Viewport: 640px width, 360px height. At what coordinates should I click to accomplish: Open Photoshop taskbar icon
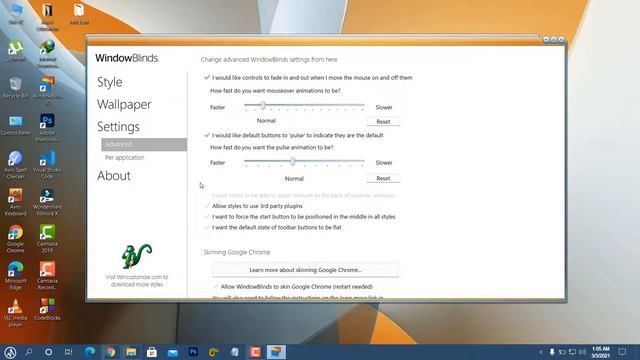coord(193,352)
